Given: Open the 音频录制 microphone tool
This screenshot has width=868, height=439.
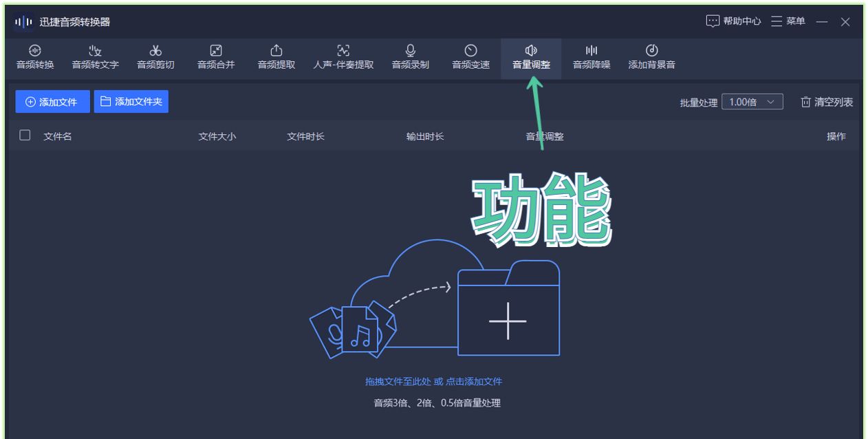Looking at the screenshot, I should pyautogui.click(x=411, y=58).
